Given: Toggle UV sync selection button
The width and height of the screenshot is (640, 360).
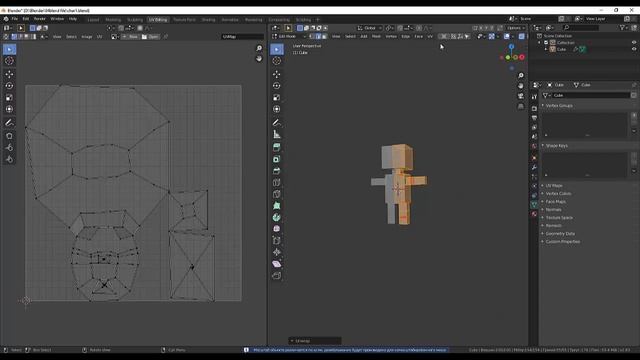Looking at the screenshot, I should coord(6,37).
